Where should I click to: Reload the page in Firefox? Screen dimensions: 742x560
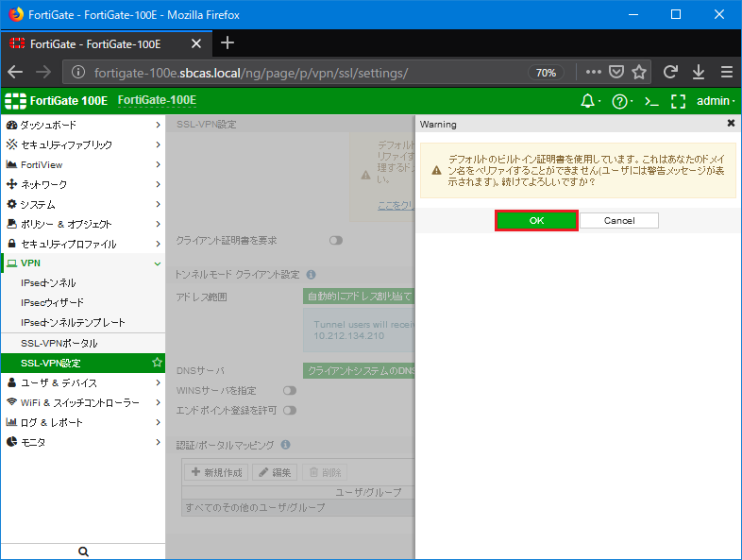click(x=669, y=73)
